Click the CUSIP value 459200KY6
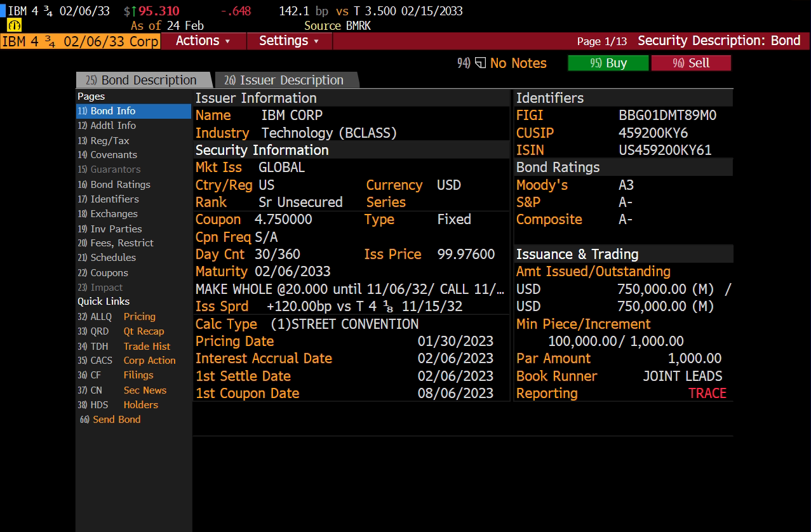The image size is (811, 532). click(653, 133)
